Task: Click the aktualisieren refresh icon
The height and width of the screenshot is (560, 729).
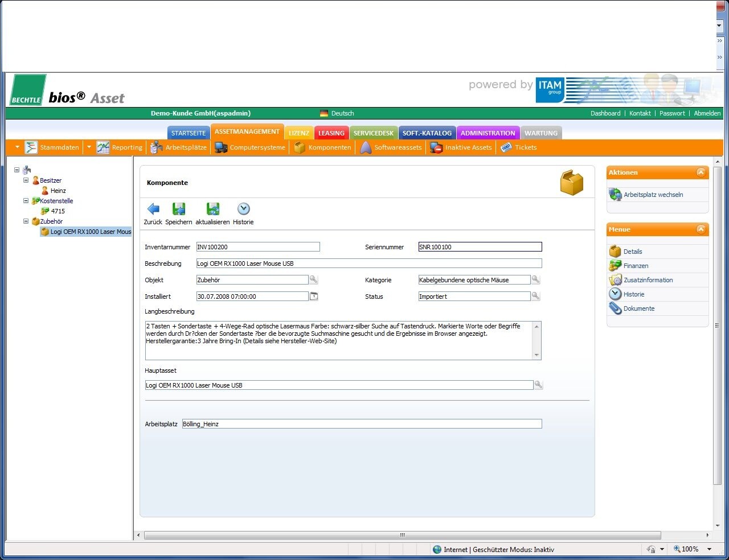Action: point(212,209)
